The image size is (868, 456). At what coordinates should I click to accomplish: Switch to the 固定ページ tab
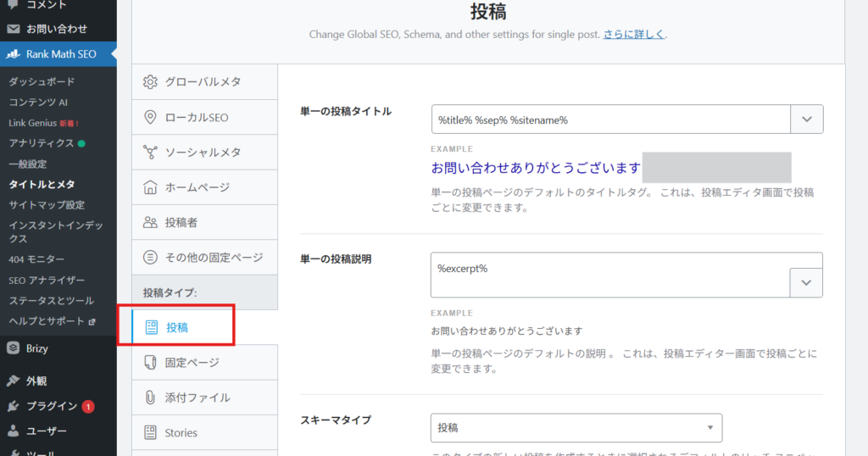(192, 363)
